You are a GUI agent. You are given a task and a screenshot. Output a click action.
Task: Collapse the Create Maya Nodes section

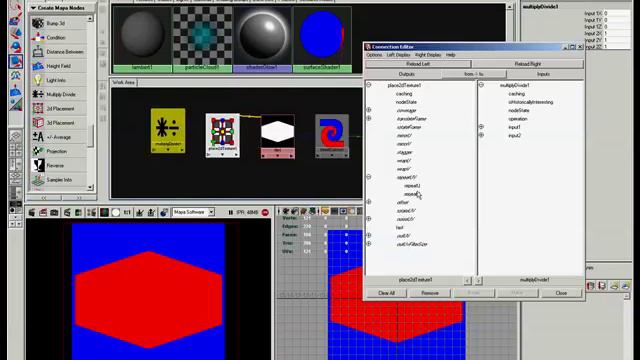pos(33,8)
